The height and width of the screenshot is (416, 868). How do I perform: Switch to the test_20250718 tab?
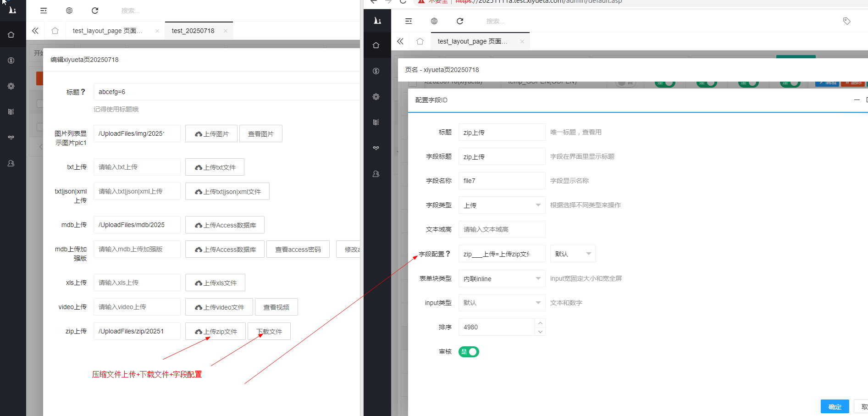(x=193, y=30)
